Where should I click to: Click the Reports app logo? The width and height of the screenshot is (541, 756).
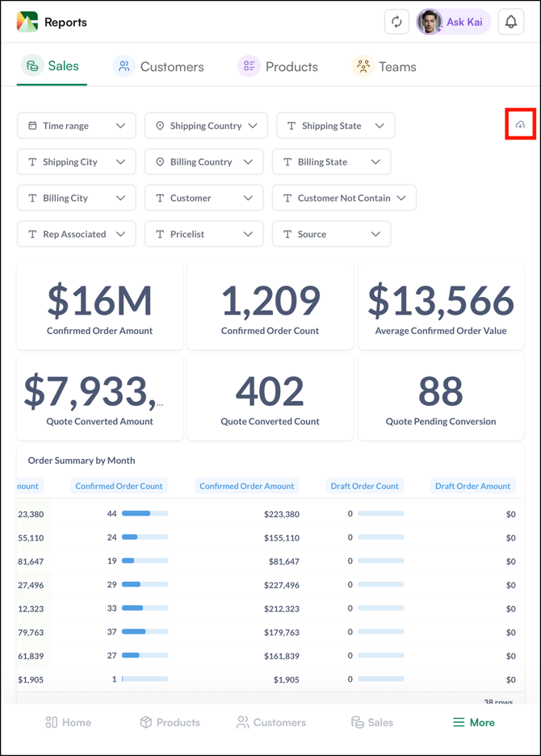point(27,22)
